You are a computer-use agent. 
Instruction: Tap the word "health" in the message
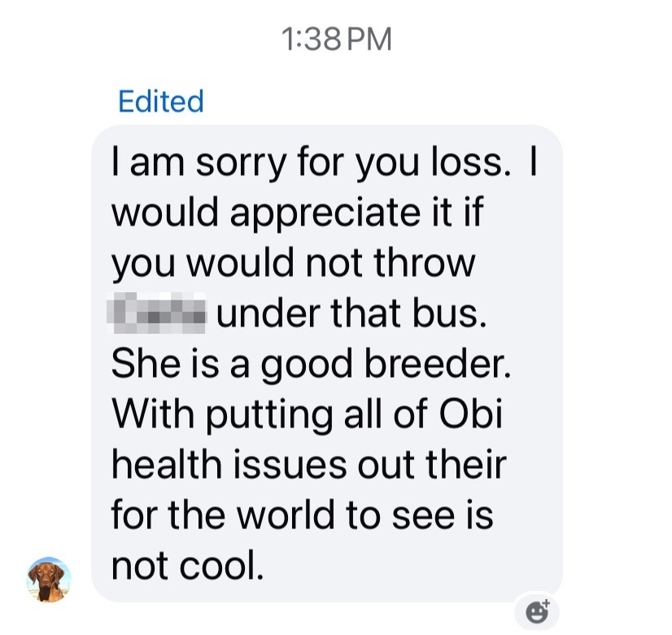(x=166, y=464)
